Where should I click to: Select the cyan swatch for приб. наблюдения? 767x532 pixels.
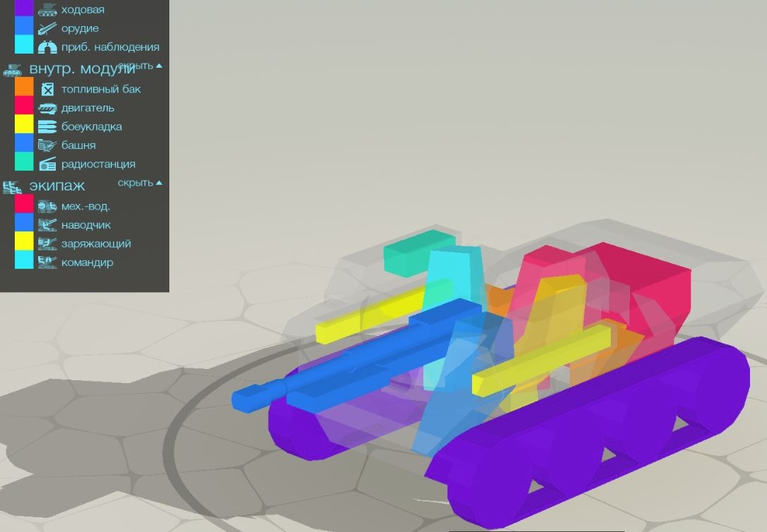(x=24, y=44)
